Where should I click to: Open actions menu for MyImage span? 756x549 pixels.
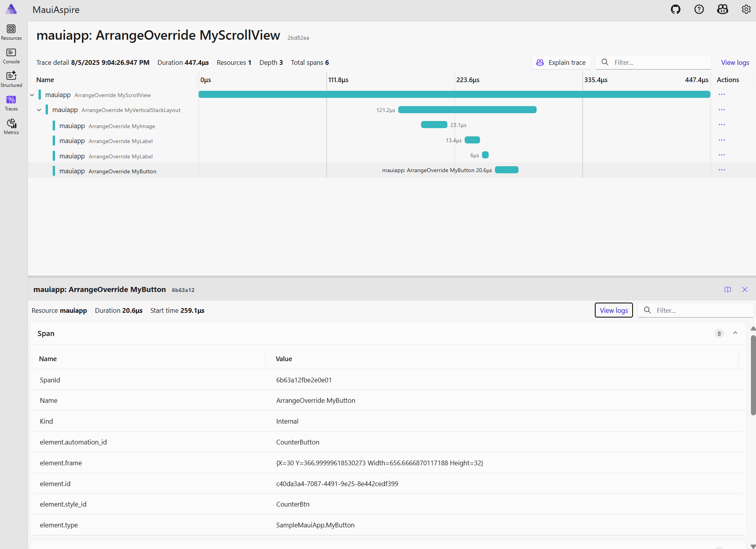[722, 125]
